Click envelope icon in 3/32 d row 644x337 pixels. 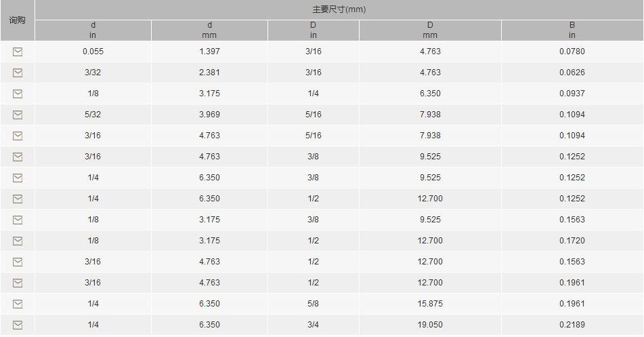coord(18,73)
